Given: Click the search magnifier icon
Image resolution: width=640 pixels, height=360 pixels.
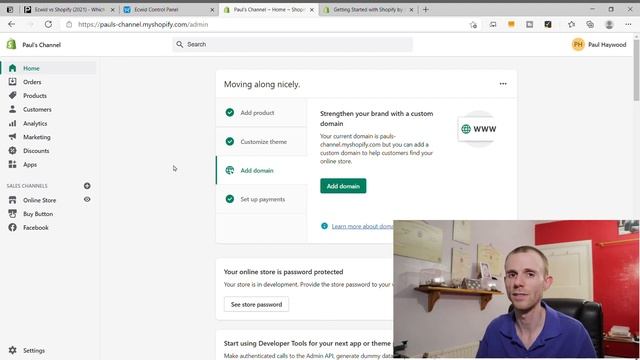Looking at the screenshot, I should 180,44.
